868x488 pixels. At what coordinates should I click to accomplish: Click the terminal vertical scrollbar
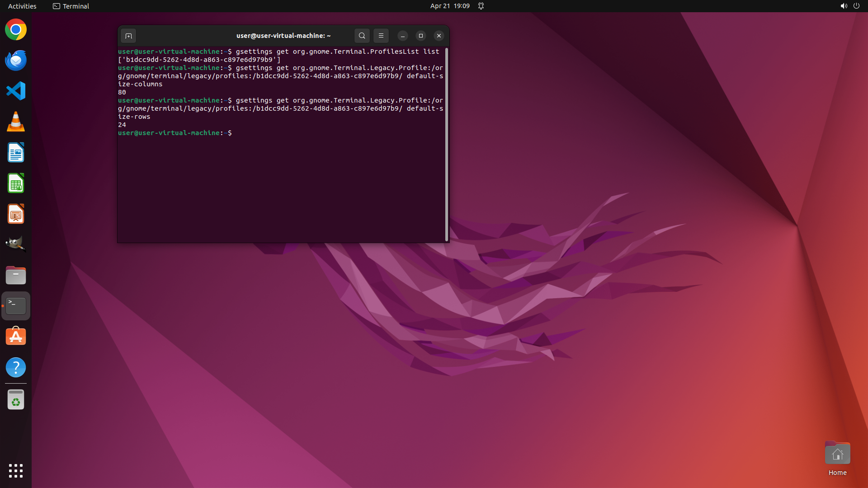coord(447,145)
